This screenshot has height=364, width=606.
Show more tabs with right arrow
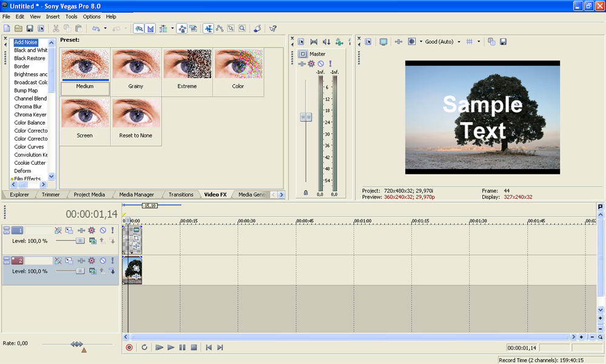(281, 195)
